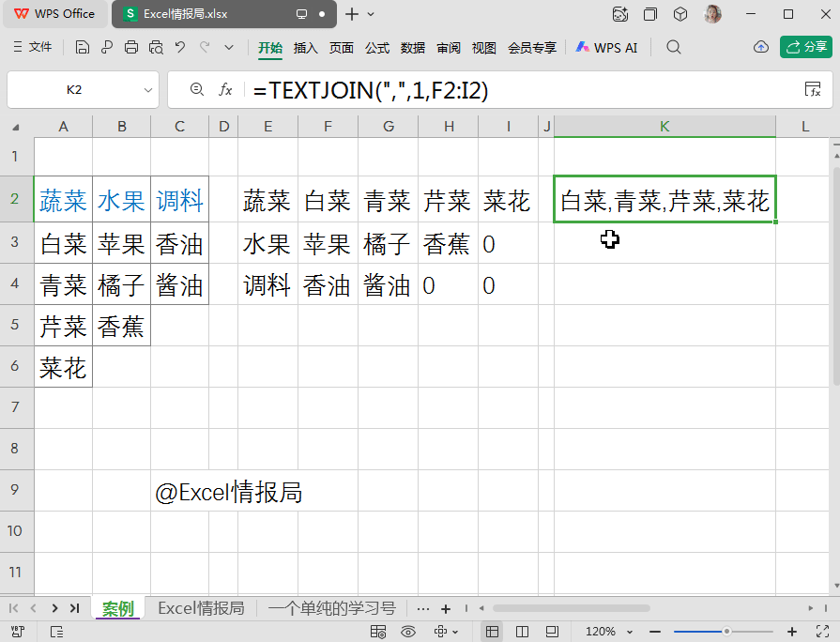Click the Print icon
The height and width of the screenshot is (642, 840).
pyautogui.click(x=131, y=47)
